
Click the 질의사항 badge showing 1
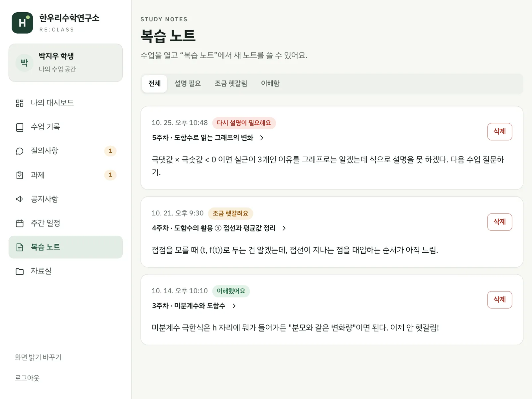click(110, 151)
